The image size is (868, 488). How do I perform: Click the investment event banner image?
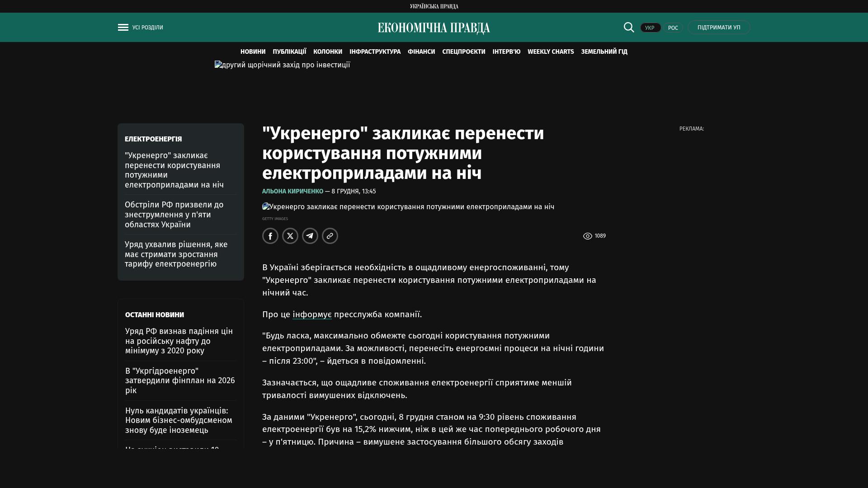point(283,65)
